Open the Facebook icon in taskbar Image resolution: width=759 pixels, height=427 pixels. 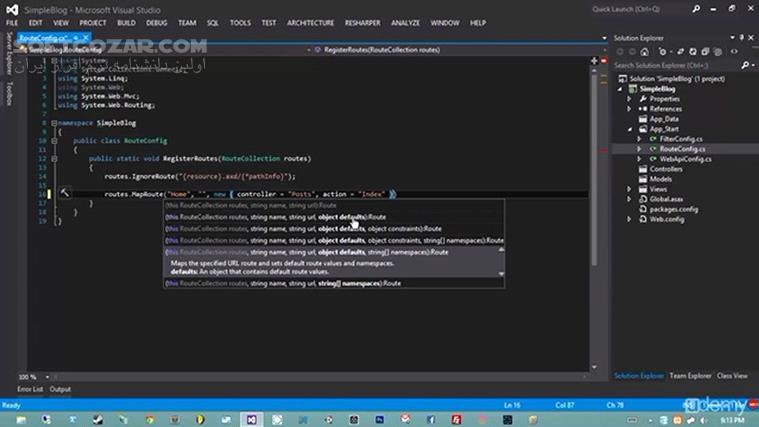point(430,419)
